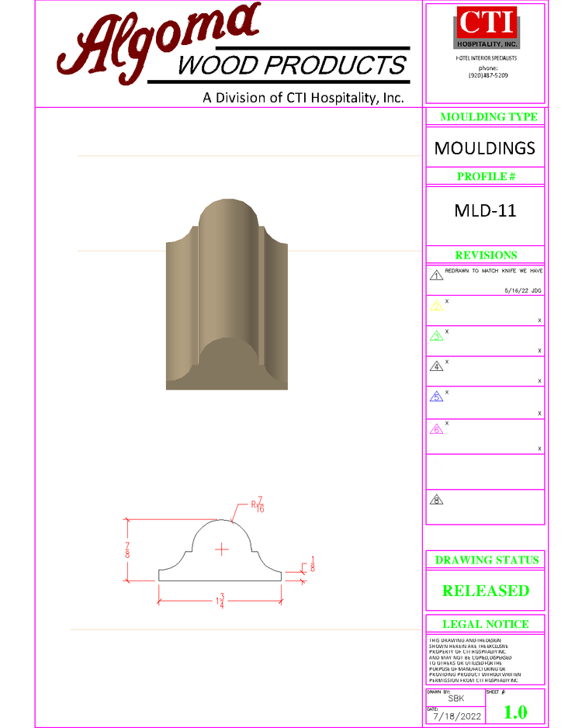Click the revision 8 triangle marker
Viewport: 582px width, 728px height.
click(436, 500)
